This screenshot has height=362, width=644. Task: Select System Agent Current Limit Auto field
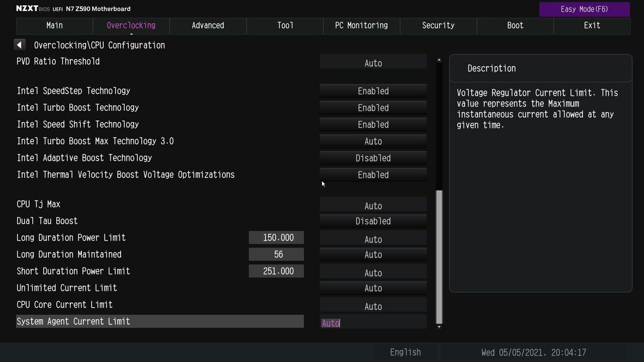[373, 322]
